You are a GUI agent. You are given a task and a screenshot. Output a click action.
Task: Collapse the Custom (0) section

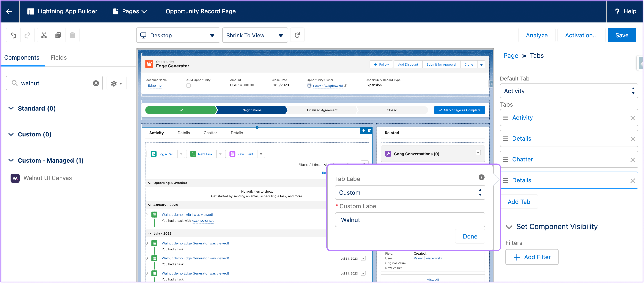point(11,134)
